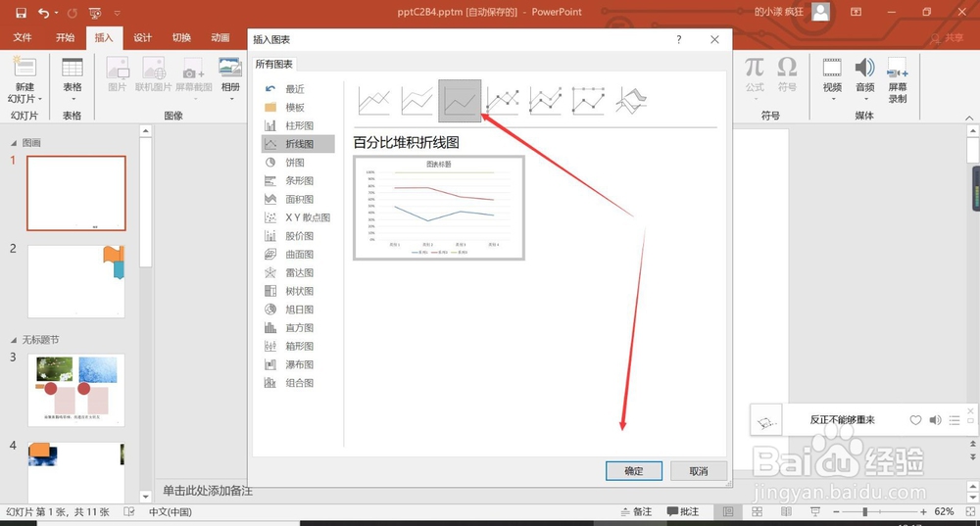Open the 动画 Animations tab
980x526 pixels.
tap(220, 37)
